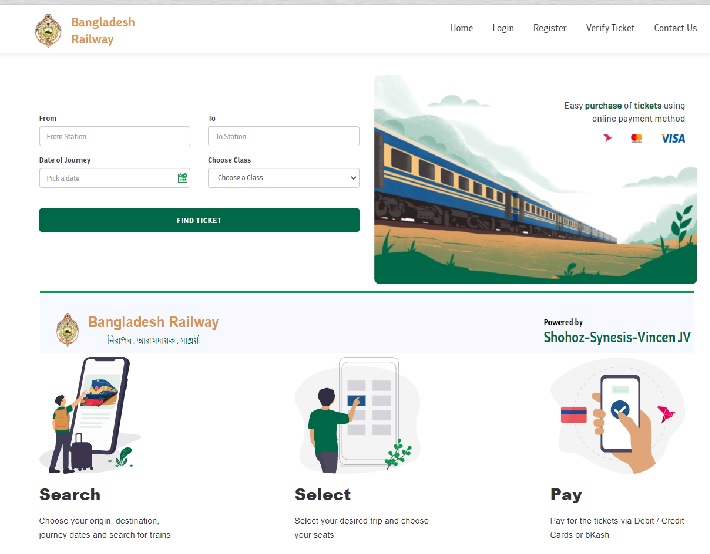Viewport: 710px width, 554px height.
Task: Open the Contact Us page
Action: 675,28
